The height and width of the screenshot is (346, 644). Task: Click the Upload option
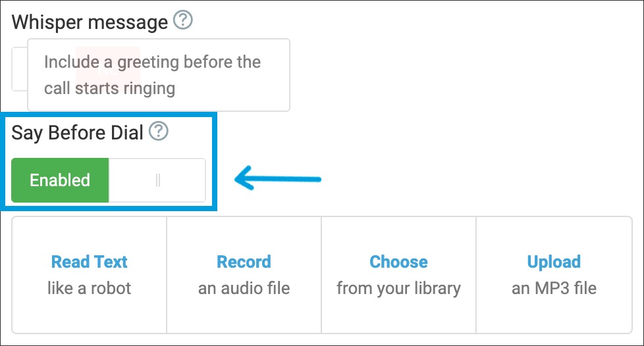click(554, 262)
